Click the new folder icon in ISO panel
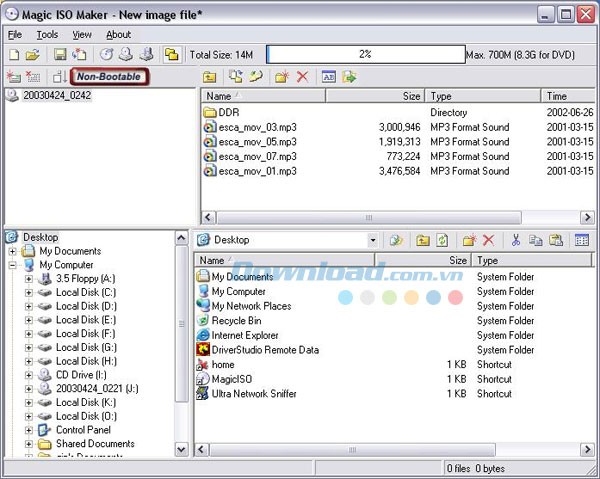 click(283, 76)
